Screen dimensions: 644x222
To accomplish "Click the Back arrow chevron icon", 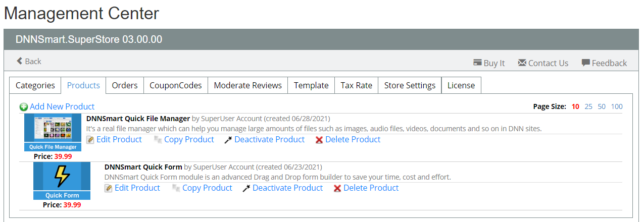I will click(19, 61).
